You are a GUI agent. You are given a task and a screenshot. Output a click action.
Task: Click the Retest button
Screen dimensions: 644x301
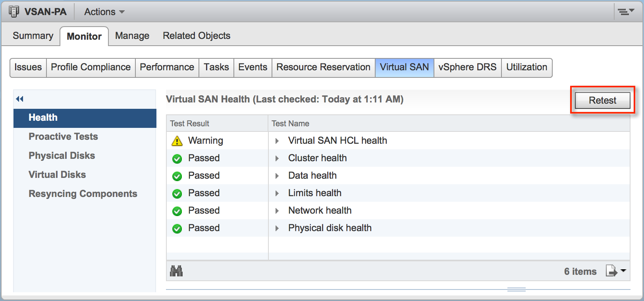[x=603, y=100]
